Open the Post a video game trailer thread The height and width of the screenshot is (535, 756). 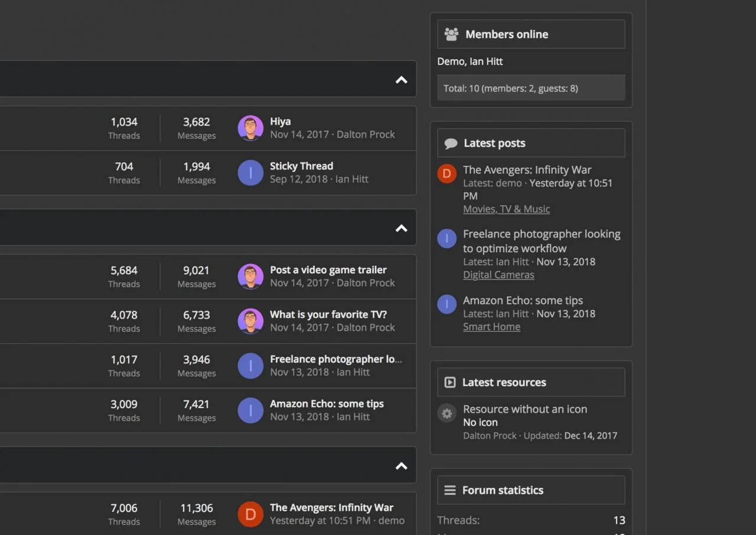tap(328, 270)
